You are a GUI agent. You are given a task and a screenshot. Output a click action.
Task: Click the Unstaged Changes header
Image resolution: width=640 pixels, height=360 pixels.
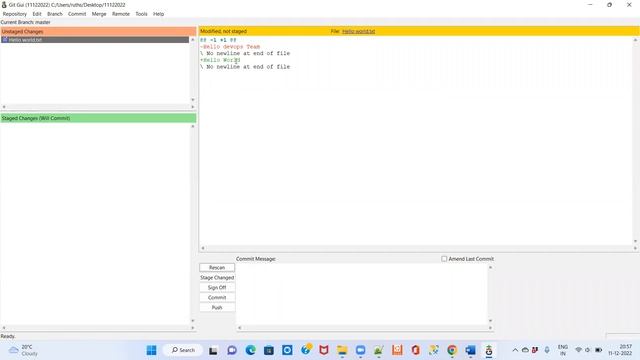(98, 31)
